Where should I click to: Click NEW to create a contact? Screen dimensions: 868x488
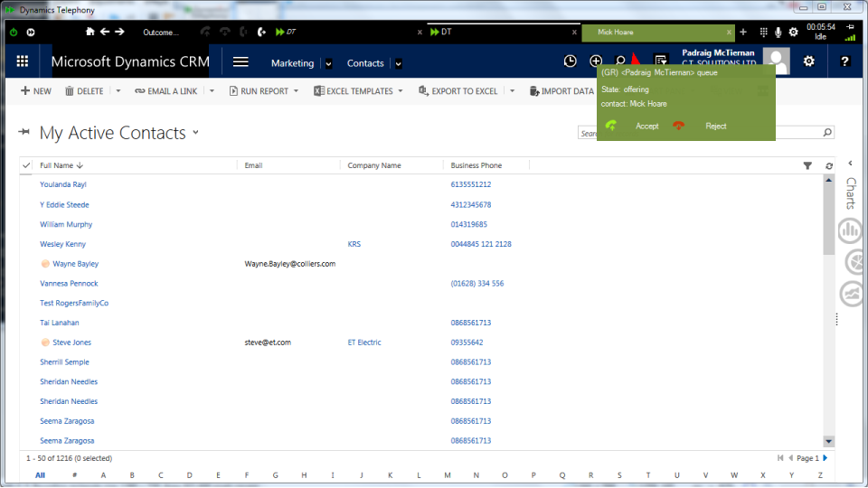pos(36,90)
